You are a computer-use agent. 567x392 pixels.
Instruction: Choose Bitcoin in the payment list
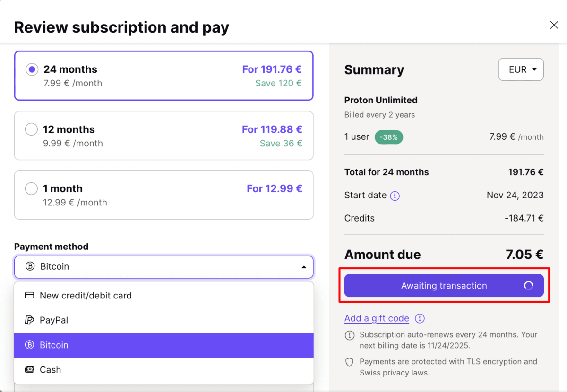[x=164, y=345]
